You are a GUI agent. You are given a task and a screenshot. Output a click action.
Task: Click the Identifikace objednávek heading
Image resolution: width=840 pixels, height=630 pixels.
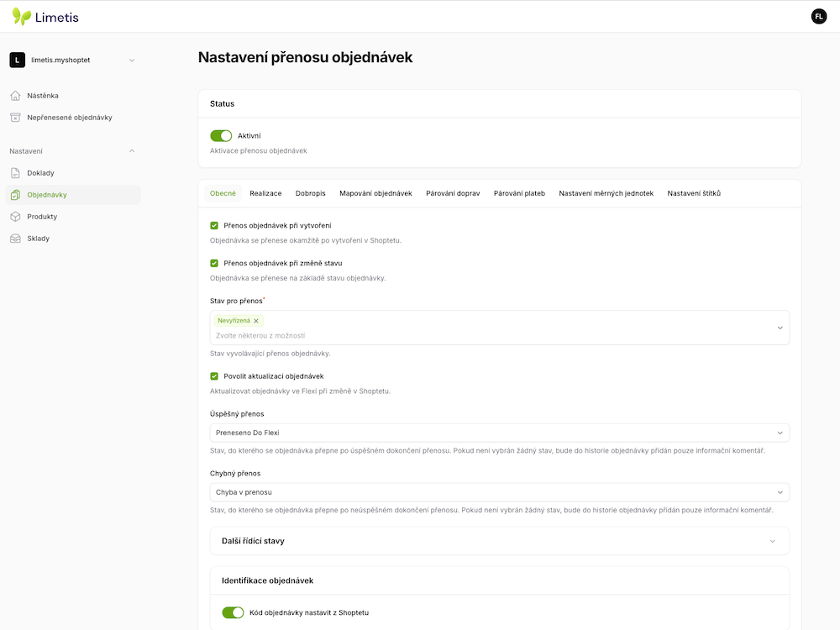[267, 580]
